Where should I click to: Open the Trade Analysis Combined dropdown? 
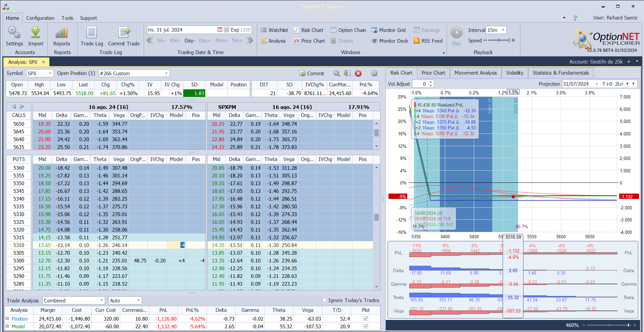(x=102, y=300)
